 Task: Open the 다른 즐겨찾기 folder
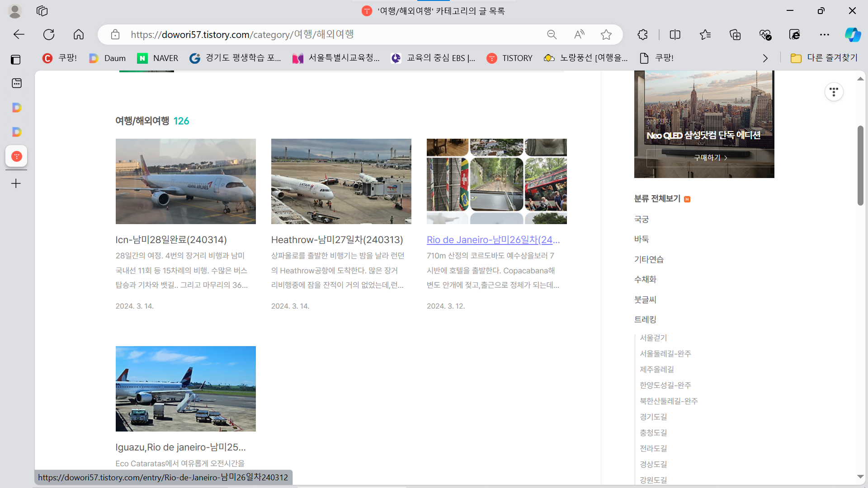824,58
